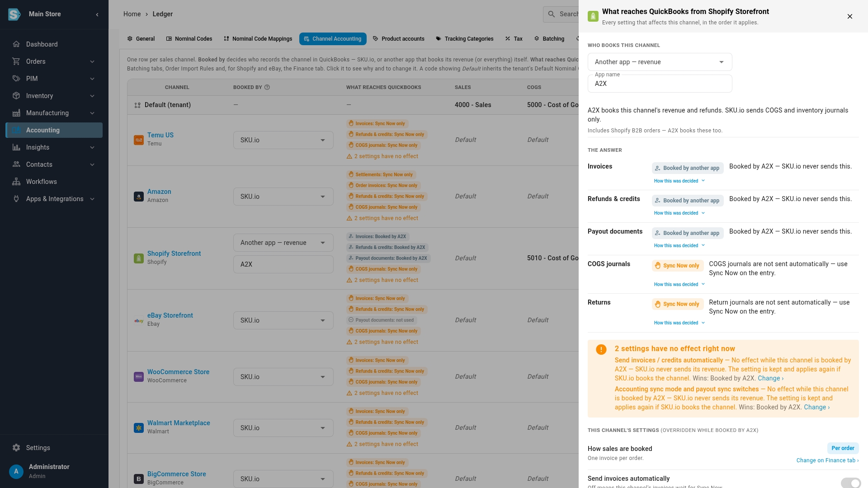Click the Temu US channel logo

(x=139, y=140)
